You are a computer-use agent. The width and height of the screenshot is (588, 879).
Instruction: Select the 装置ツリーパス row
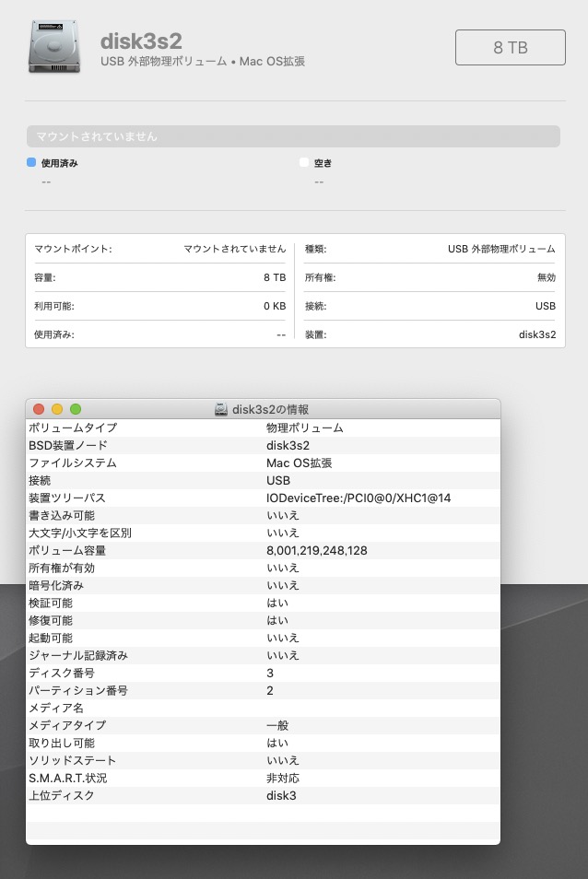pyautogui.click(x=263, y=498)
